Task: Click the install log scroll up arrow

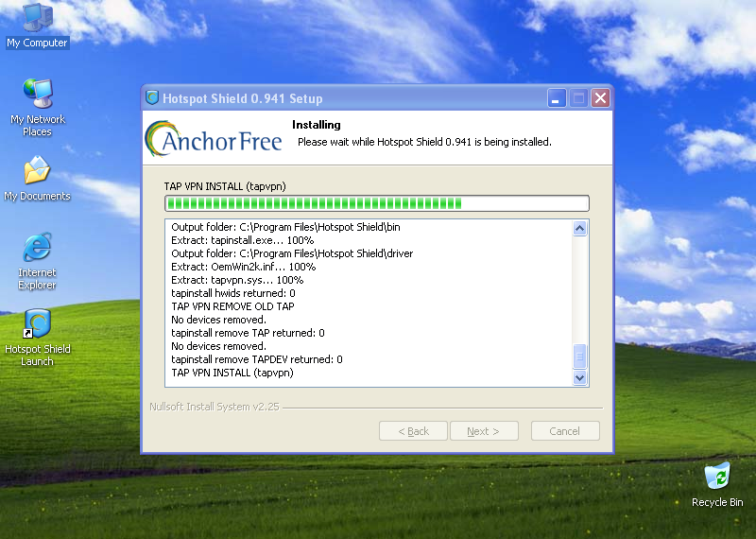Action: [580, 228]
